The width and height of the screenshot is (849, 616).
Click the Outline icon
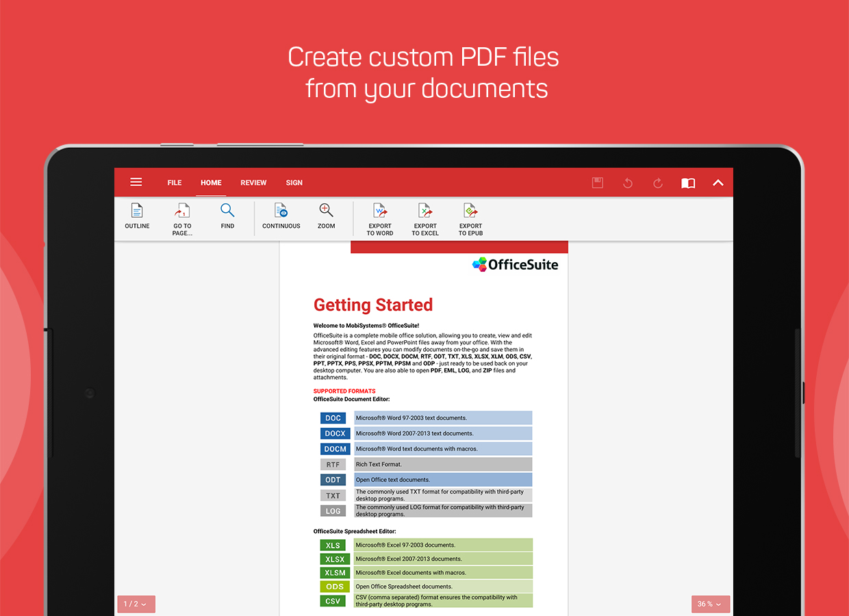click(x=137, y=211)
